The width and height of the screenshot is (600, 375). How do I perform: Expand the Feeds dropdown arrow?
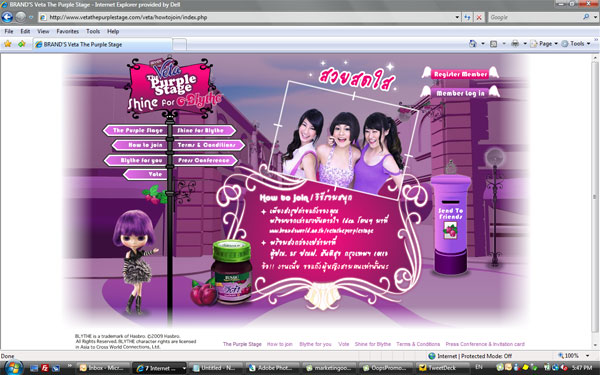point(504,44)
